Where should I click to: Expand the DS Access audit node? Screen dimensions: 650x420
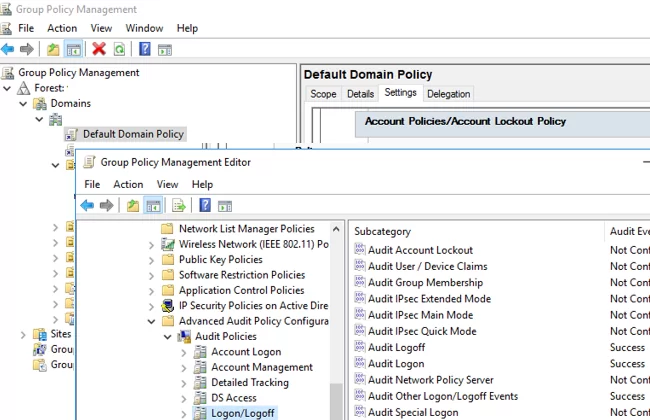click(x=184, y=398)
